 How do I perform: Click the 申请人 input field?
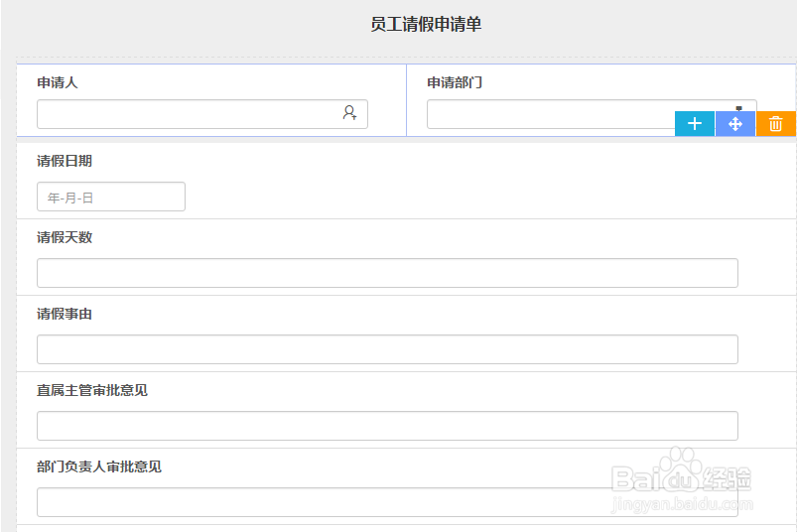coord(202,114)
